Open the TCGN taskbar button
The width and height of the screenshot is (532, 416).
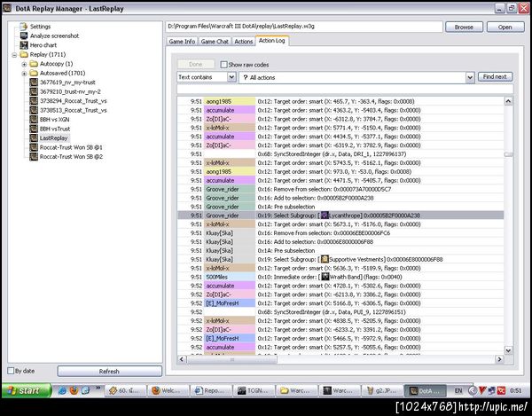[x=254, y=390]
